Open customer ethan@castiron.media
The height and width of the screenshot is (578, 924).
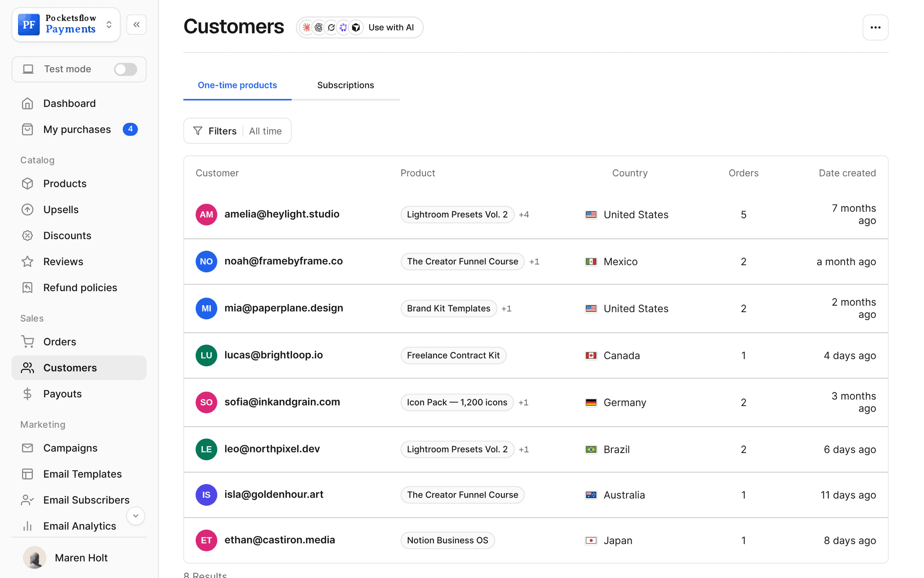coord(280,540)
